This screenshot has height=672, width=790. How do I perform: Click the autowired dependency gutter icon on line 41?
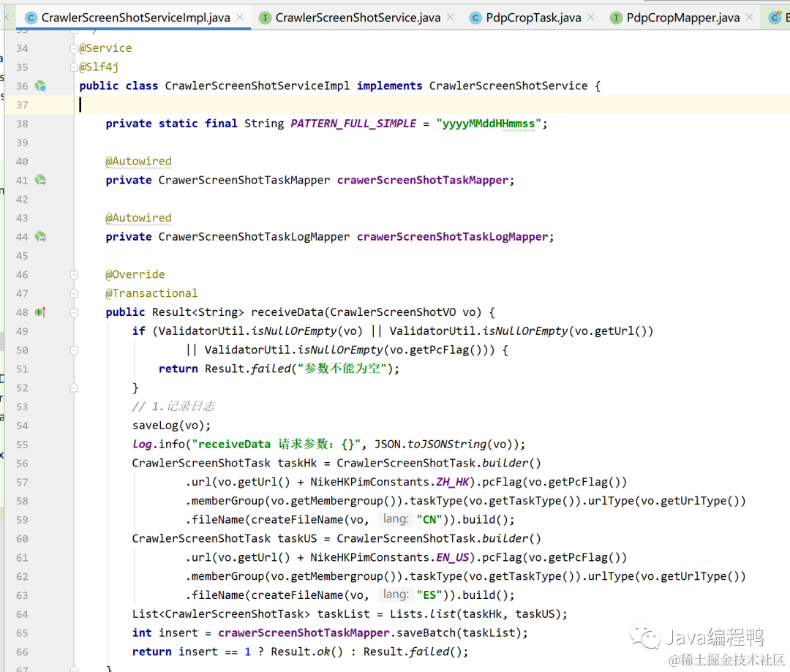(x=41, y=181)
